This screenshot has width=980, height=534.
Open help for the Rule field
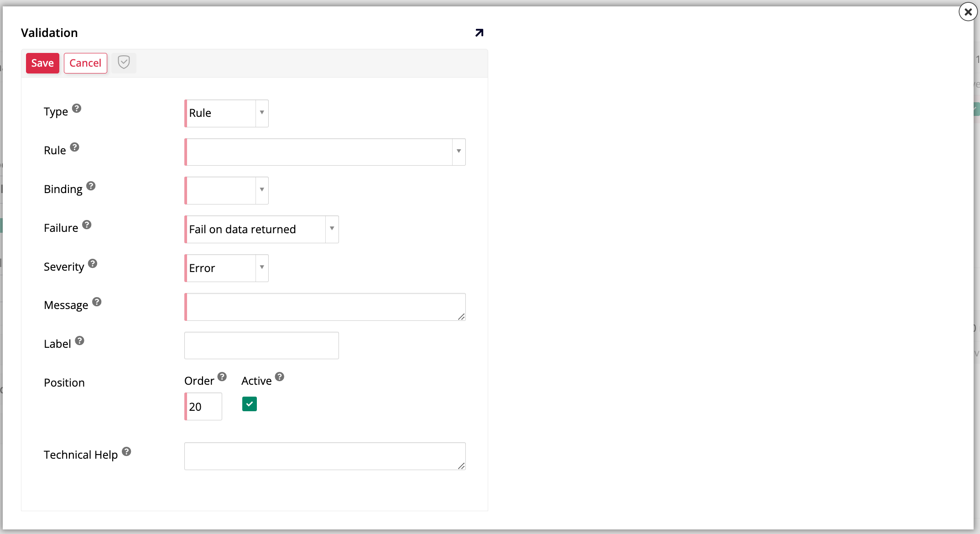coord(75,147)
